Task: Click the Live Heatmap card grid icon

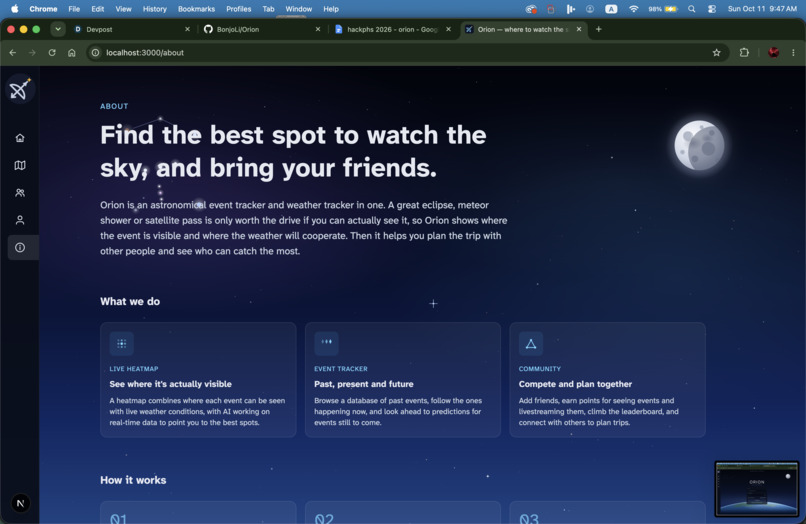Action: click(x=122, y=344)
